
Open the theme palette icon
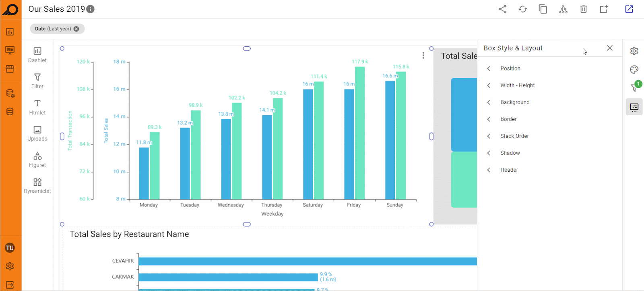634,69
